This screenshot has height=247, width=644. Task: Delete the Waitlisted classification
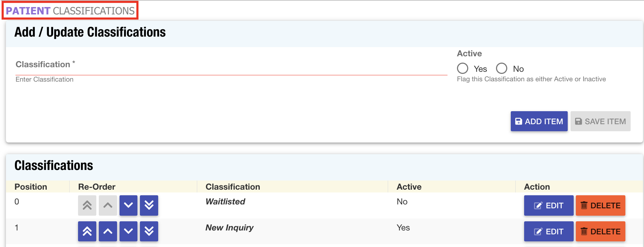click(x=600, y=205)
